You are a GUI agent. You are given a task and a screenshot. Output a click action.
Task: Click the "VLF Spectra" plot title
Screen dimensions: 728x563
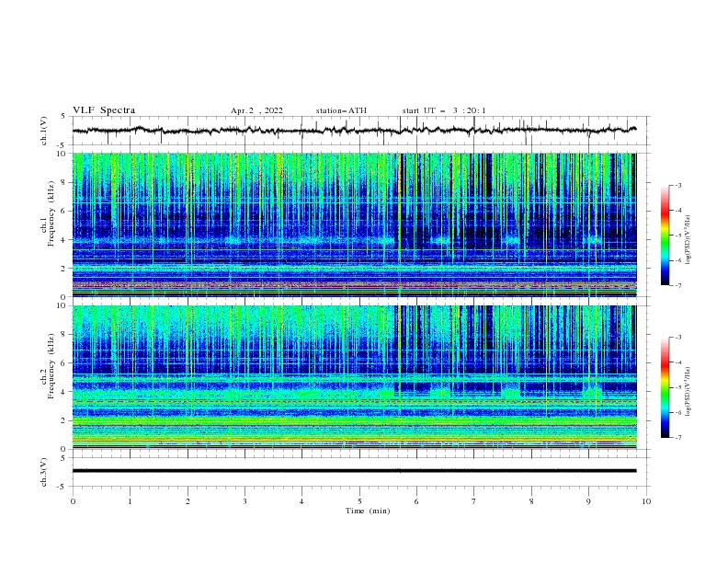tap(104, 110)
